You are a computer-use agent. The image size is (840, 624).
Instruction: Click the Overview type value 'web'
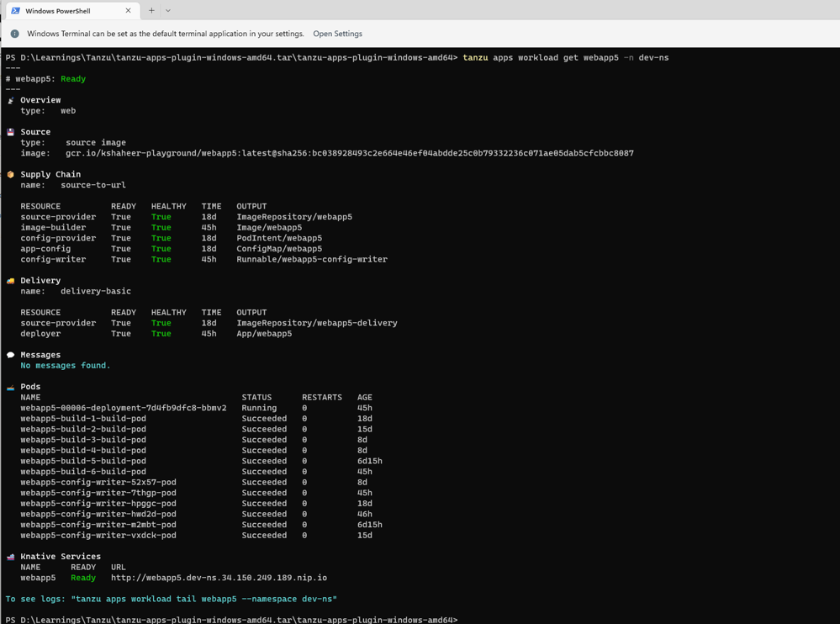(x=68, y=111)
